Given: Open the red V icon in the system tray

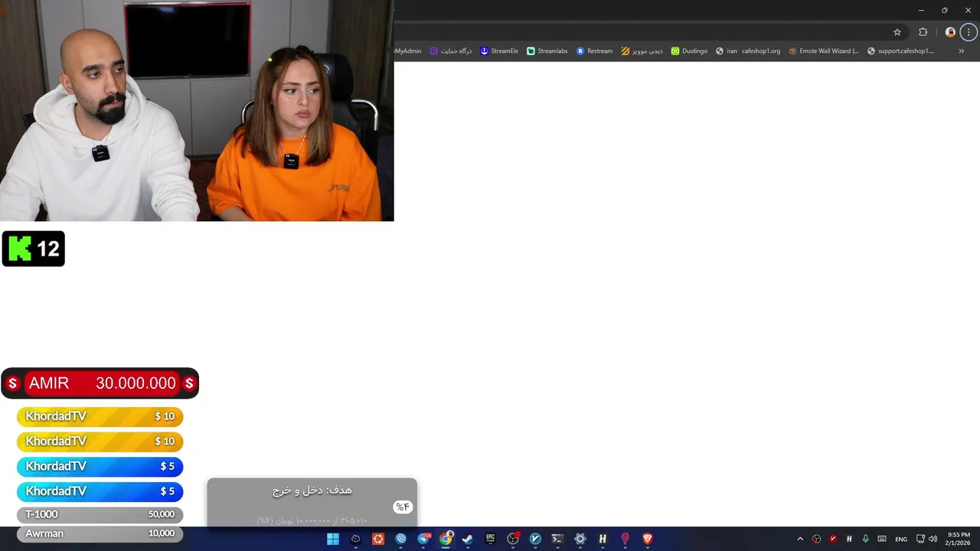Looking at the screenshot, I should 833,539.
